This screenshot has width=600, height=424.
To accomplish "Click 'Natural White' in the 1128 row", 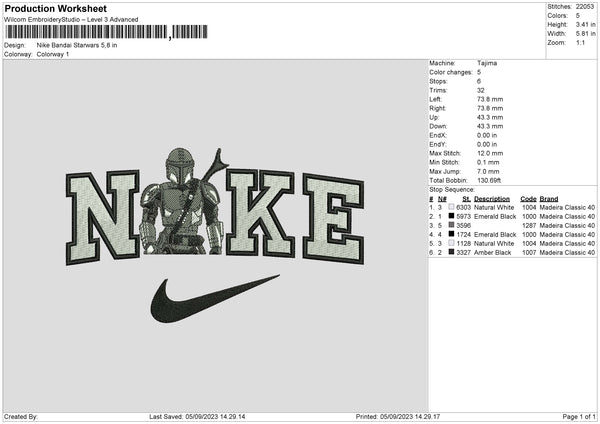I will [494, 243].
